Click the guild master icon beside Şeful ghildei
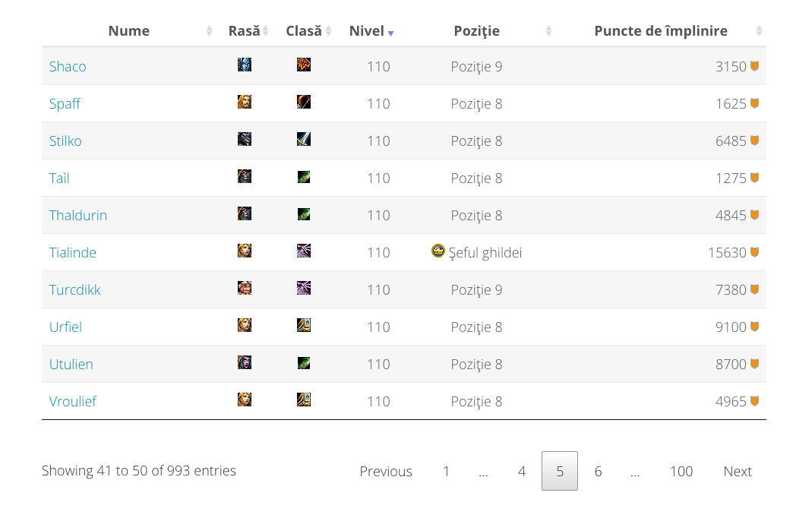Image resolution: width=812 pixels, height=518 pixels. [x=438, y=251]
